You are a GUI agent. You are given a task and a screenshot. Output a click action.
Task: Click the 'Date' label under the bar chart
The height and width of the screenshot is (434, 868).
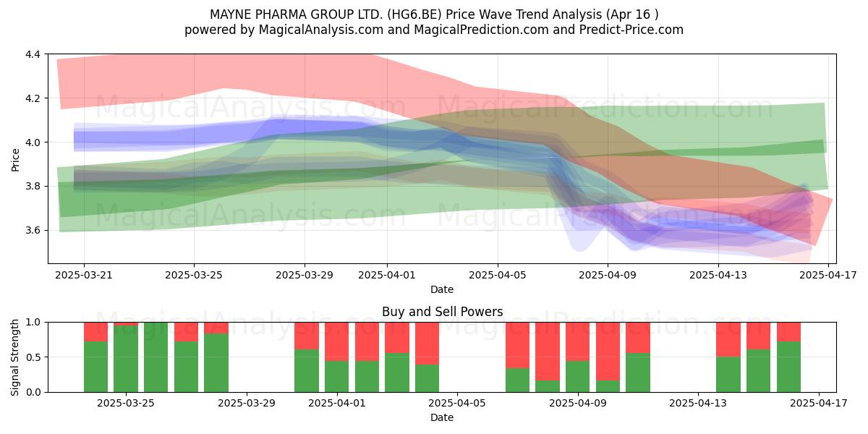point(442,417)
